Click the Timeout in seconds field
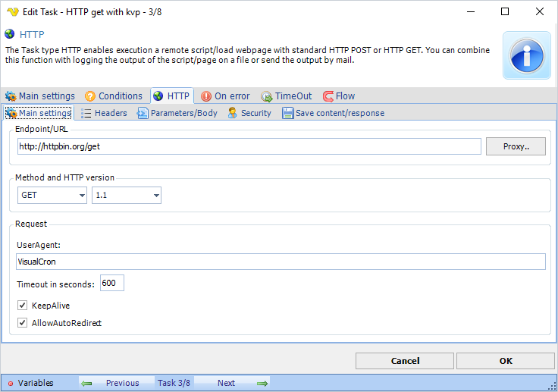Screen dimensions: 558x392 click(112, 283)
